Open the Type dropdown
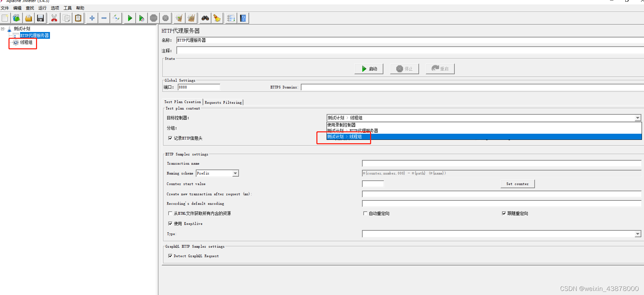The width and height of the screenshot is (644, 295). click(x=638, y=234)
